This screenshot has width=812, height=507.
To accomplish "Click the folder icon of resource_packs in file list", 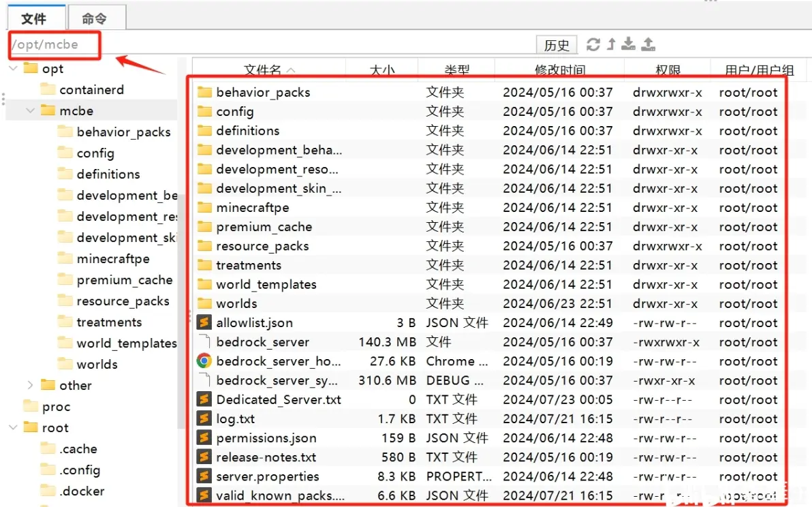I will tap(204, 245).
